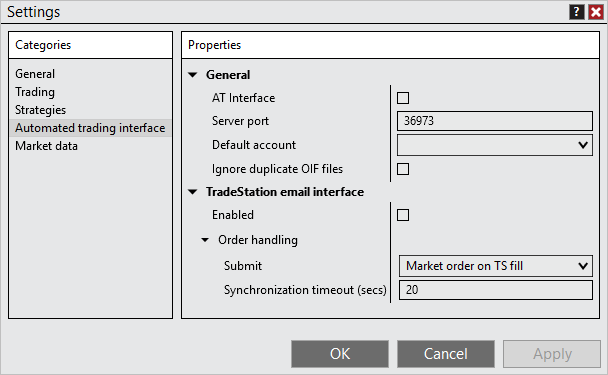Click the Enabled label text
The width and height of the screenshot is (608, 375).
[233, 215]
